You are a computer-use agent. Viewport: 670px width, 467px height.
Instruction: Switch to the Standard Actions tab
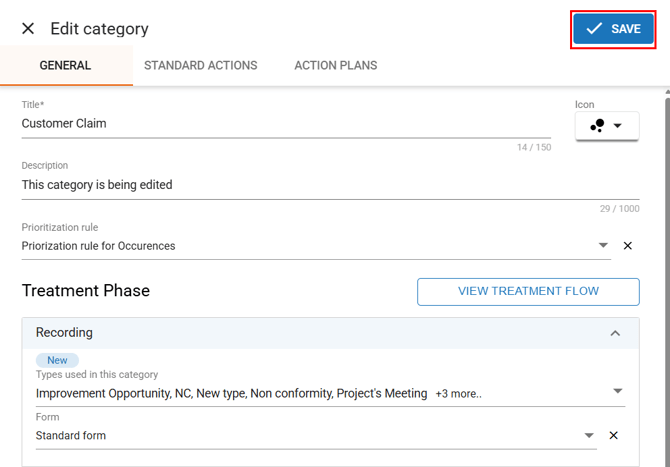click(200, 66)
